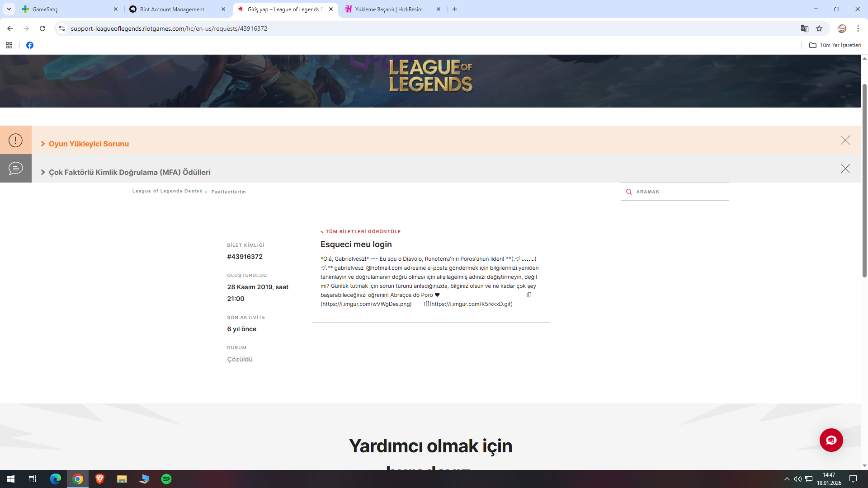
Task: Open the red support chat bubble
Action: (831, 440)
